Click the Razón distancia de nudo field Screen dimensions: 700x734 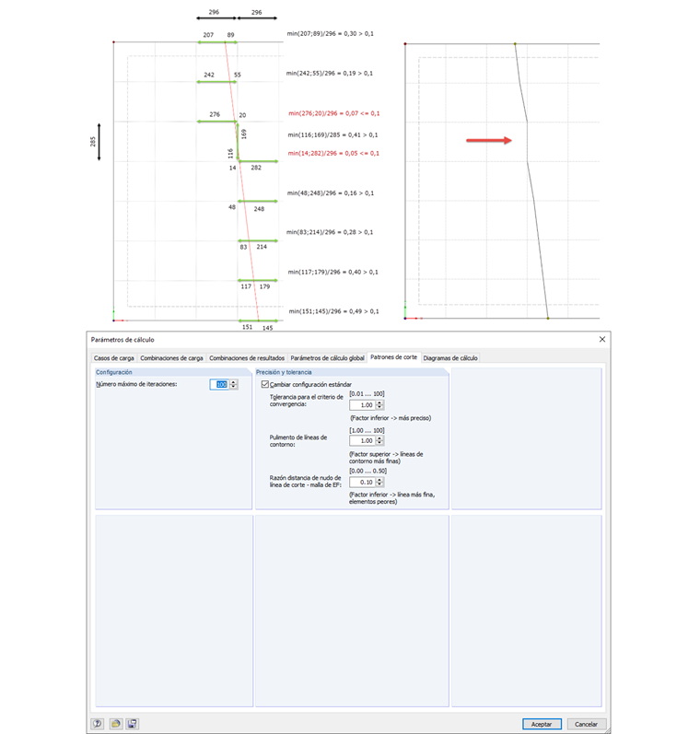click(x=362, y=483)
